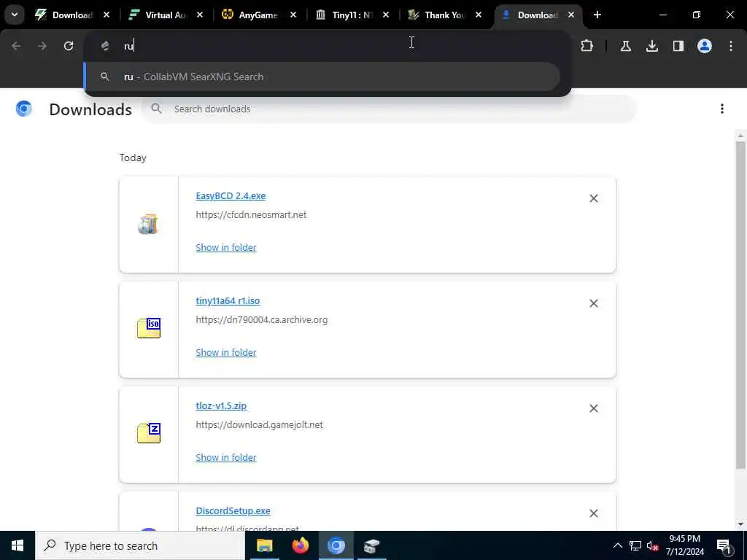Screen dimensions: 747x560
Task: Open the installer box taskbar icon
Action: point(371,545)
